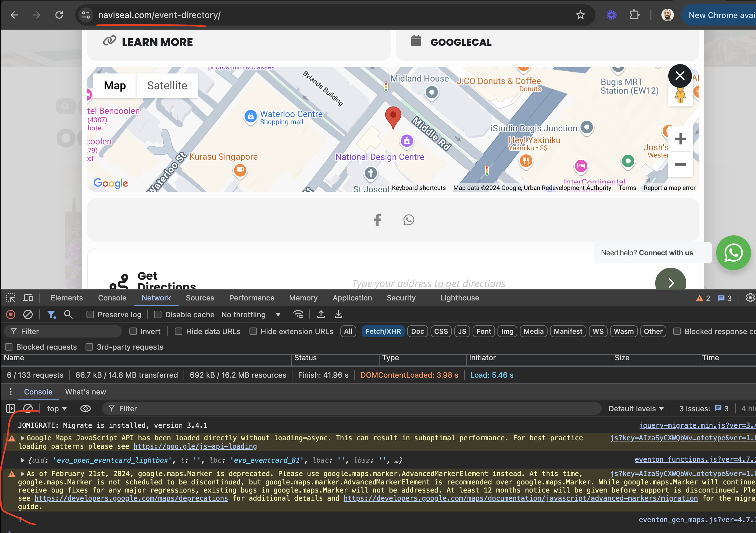
Task: Toggle the network filter funnel icon
Action: pyautogui.click(x=51, y=315)
